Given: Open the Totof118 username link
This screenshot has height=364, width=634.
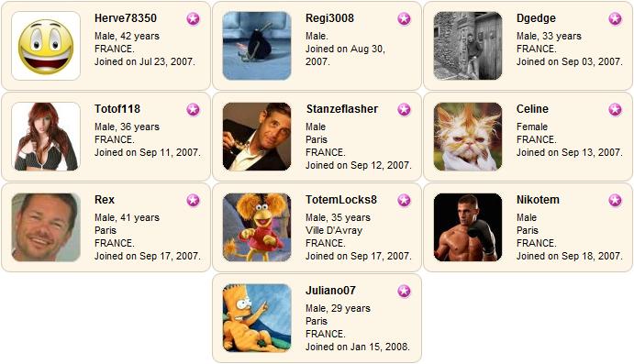Looking at the screenshot, I should (117, 109).
